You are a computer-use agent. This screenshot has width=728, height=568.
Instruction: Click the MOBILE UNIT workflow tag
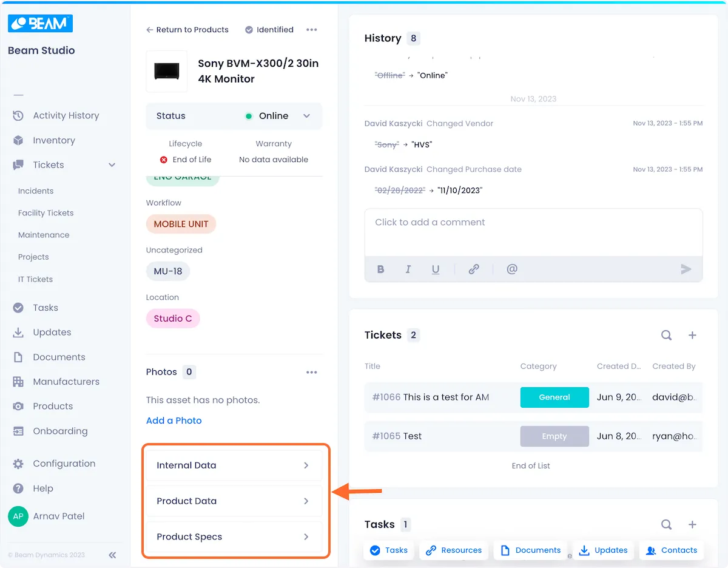181,224
